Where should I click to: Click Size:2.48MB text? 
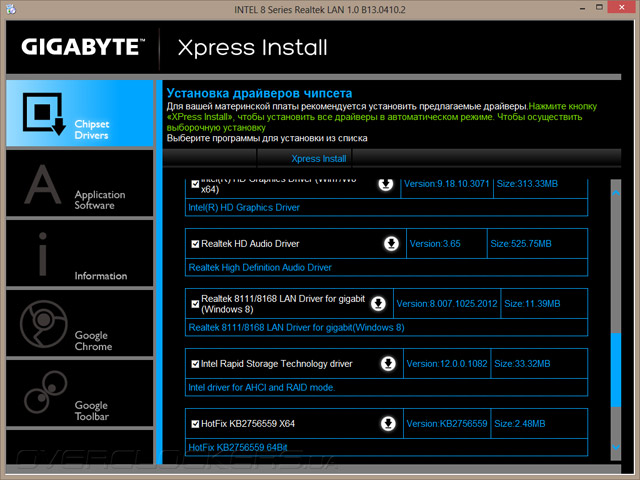coord(520,423)
